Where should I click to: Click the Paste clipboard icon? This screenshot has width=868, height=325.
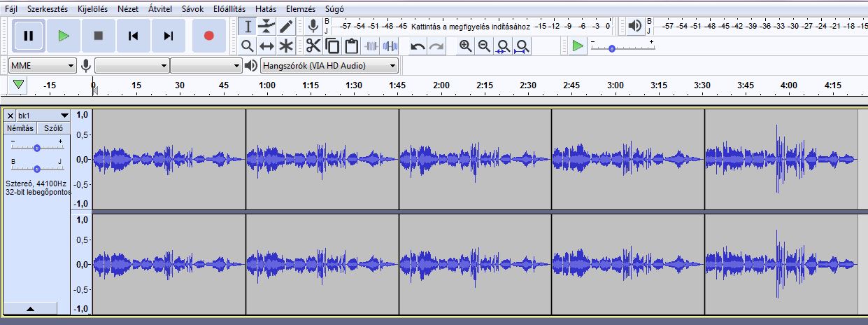click(x=351, y=47)
